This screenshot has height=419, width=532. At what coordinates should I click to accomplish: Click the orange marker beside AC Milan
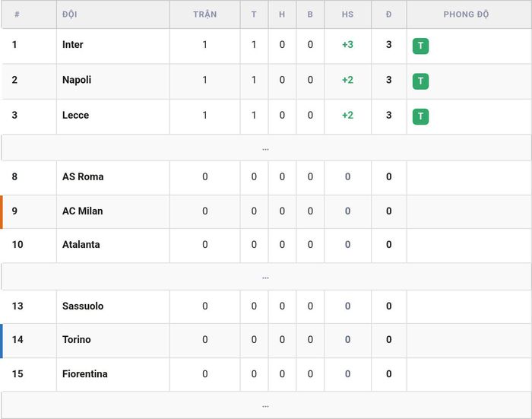tap(2, 212)
